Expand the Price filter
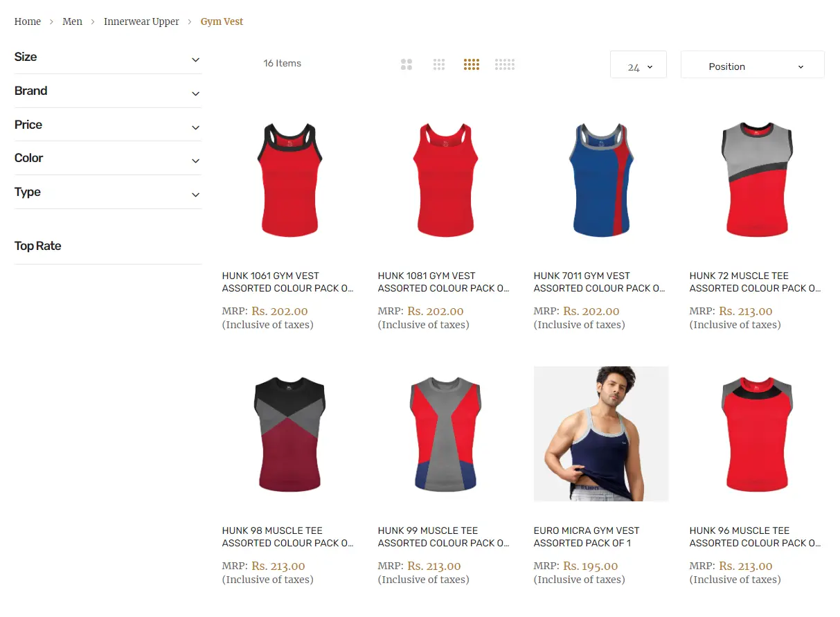Screen dimensions: 840x617 click(108, 125)
